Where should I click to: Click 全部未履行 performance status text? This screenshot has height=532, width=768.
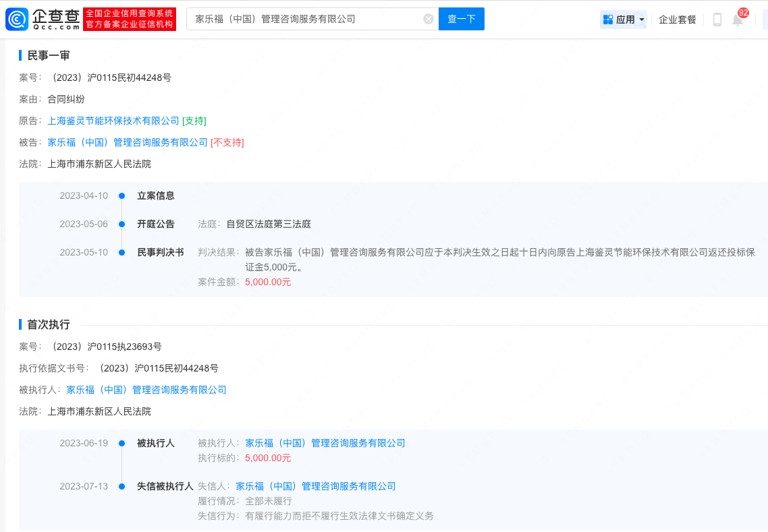(x=269, y=501)
